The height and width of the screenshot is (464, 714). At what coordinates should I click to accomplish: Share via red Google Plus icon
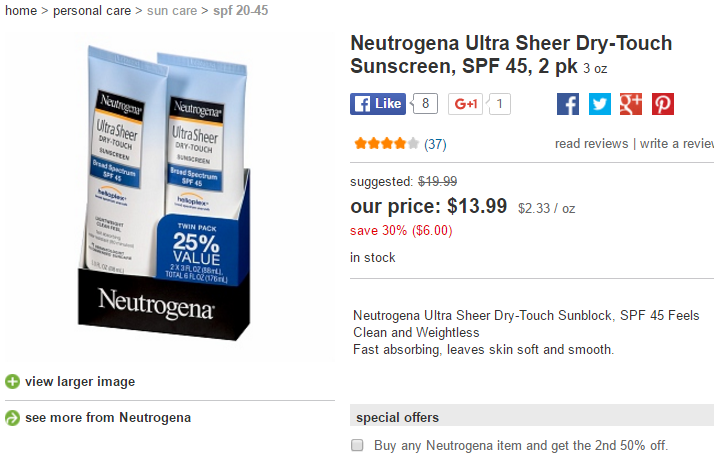631,104
